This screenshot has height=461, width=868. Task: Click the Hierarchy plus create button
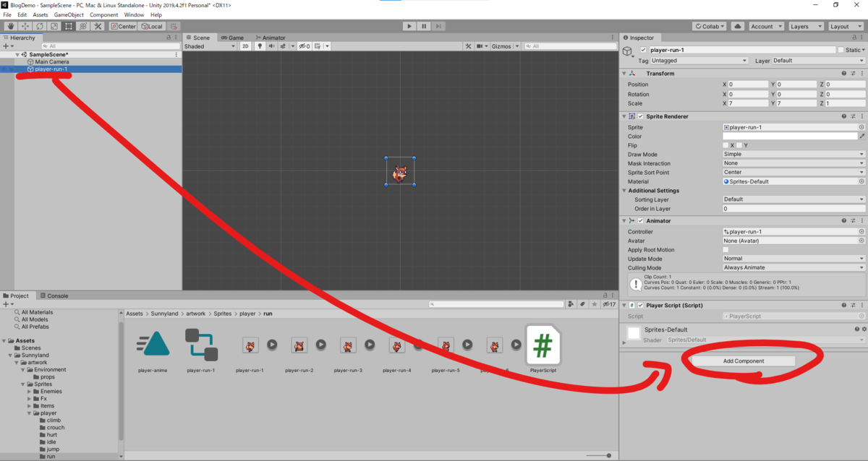pyautogui.click(x=7, y=46)
